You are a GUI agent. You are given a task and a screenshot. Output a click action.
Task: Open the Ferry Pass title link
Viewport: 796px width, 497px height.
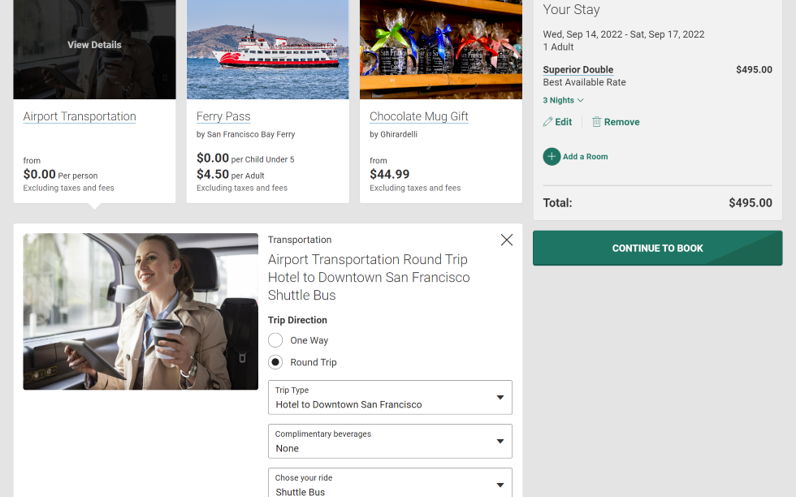tap(223, 116)
